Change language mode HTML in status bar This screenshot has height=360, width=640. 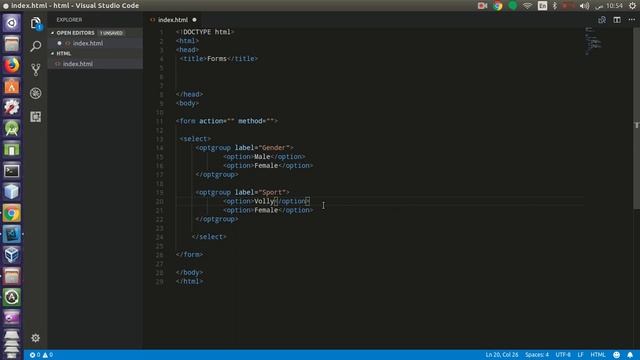tap(598, 355)
